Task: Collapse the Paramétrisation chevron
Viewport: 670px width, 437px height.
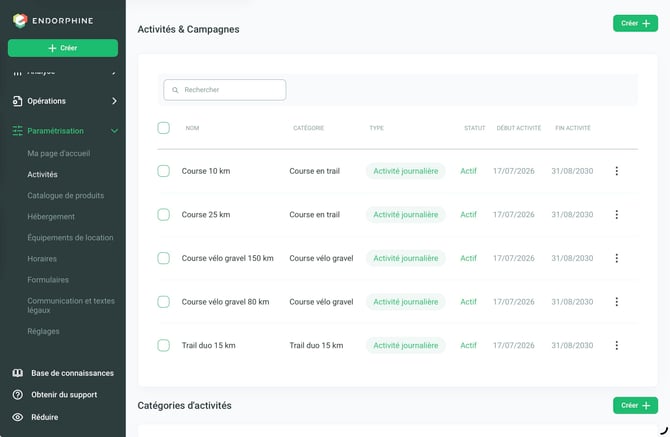Action: tap(114, 131)
